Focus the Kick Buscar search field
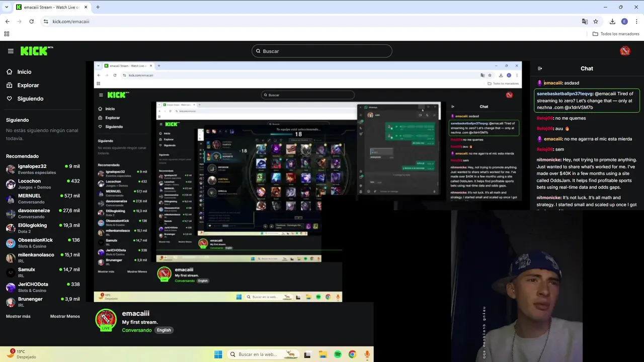644x362 pixels. pos(322,51)
